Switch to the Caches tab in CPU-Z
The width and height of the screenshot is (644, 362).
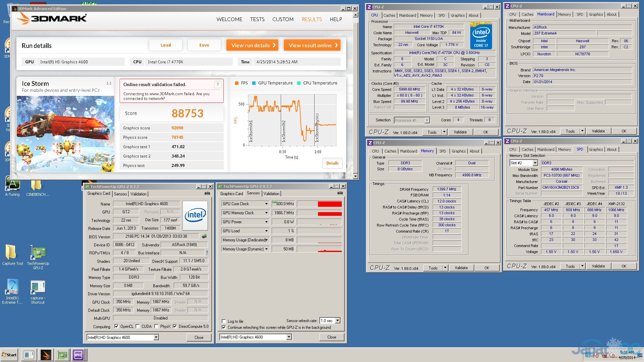coord(389,15)
